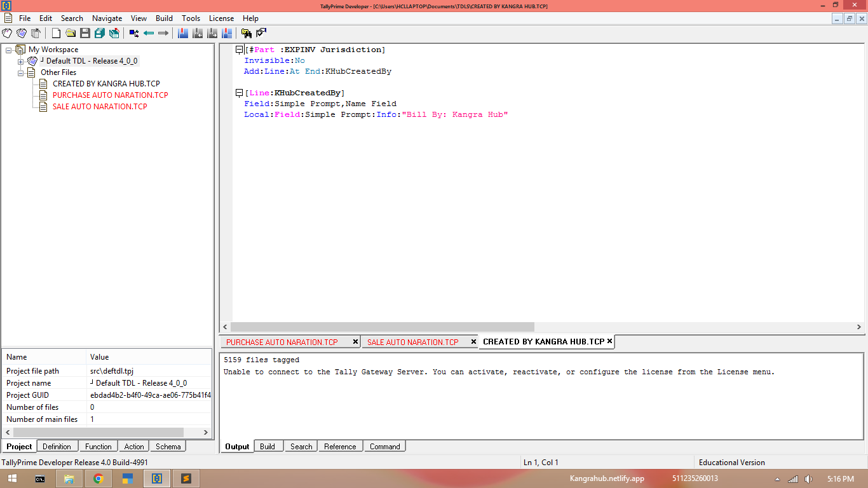Open Navigate menu
The image size is (868, 488).
click(x=107, y=18)
